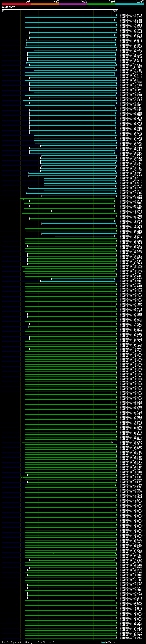146x644 pixels.
Task: Click the orange ~40% identity legend segment
Action: (45, 4)
